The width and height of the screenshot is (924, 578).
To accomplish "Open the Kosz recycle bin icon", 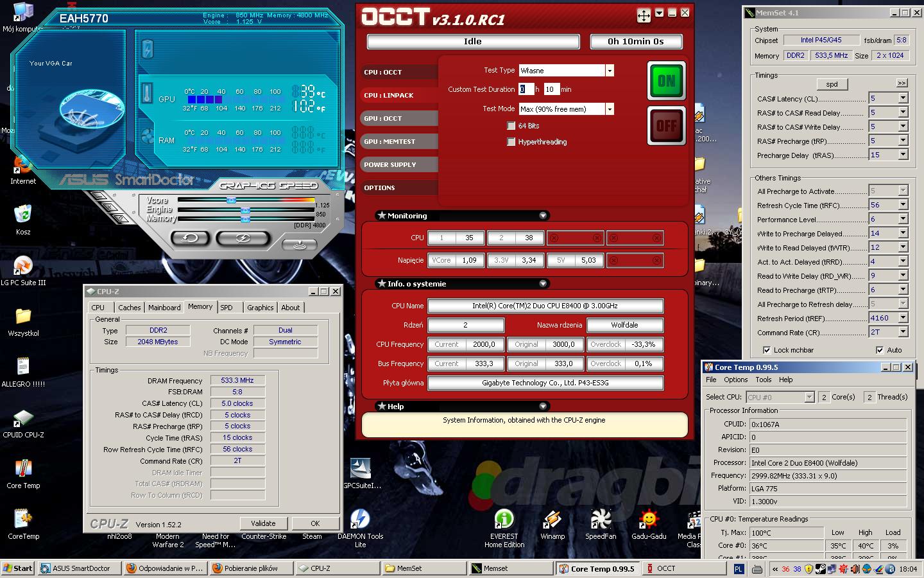I will pos(23,215).
